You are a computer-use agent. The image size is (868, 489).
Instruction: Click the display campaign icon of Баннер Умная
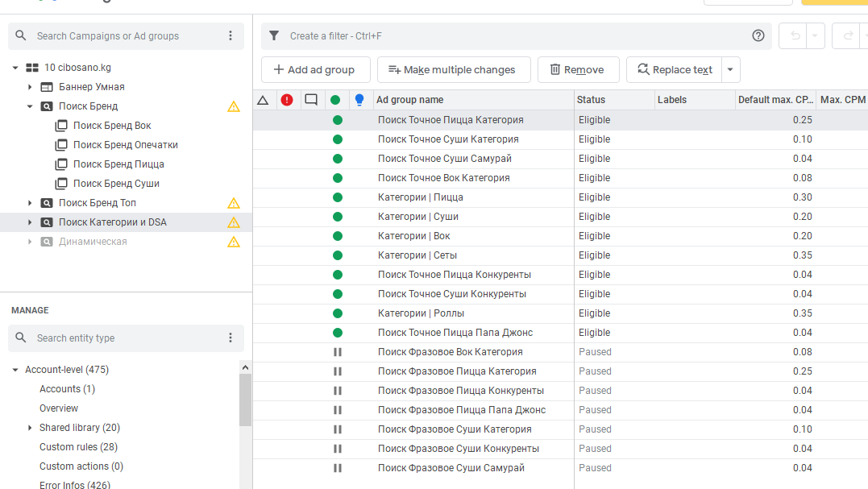pos(47,87)
